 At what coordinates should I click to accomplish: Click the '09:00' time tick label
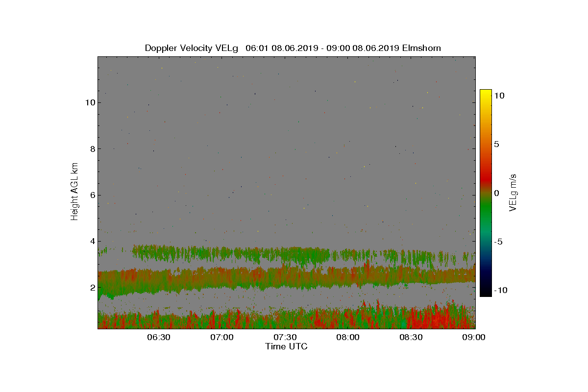pyautogui.click(x=474, y=337)
